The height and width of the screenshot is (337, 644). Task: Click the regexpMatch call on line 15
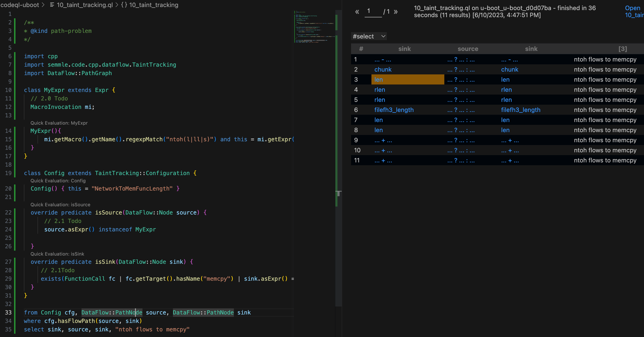click(144, 139)
